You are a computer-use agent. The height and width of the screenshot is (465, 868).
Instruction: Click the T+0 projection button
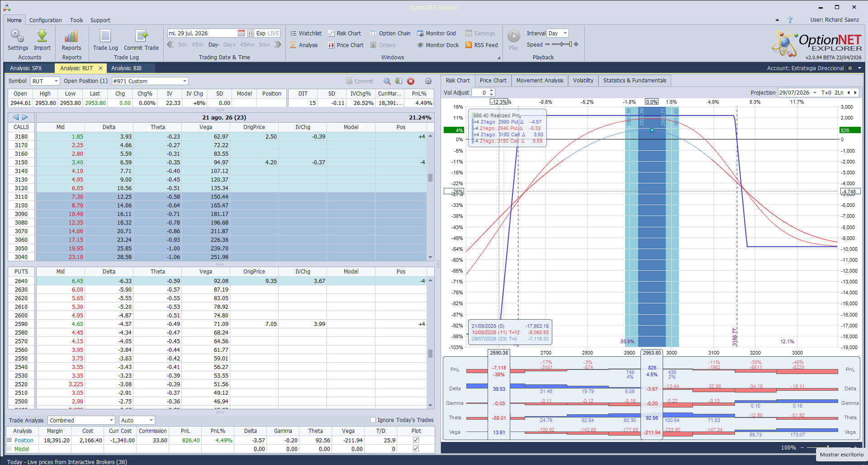pyautogui.click(x=826, y=92)
